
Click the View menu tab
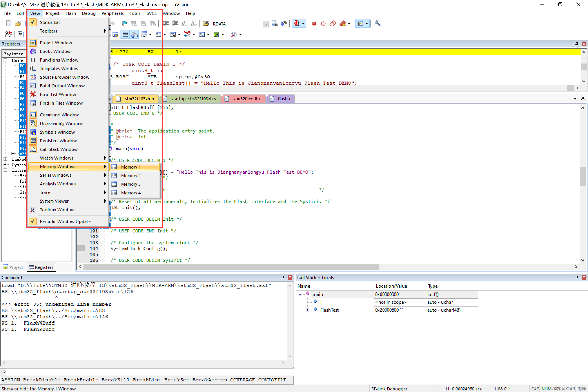(34, 13)
